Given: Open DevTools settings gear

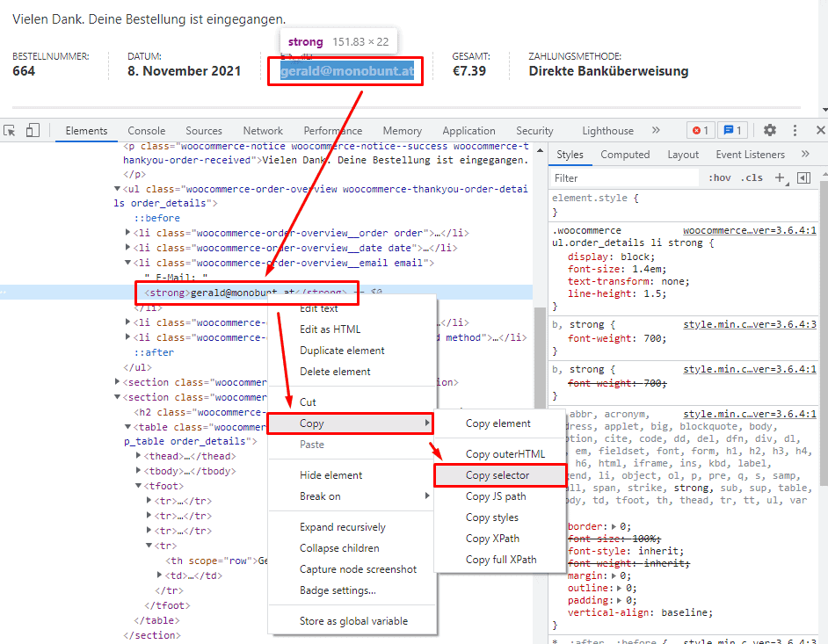Looking at the screenshot, I should [x=770, y=130].
